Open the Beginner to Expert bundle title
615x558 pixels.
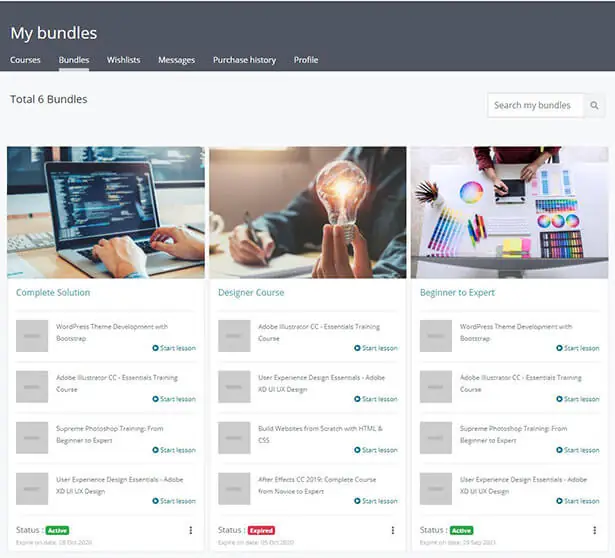tap(458, 293)
